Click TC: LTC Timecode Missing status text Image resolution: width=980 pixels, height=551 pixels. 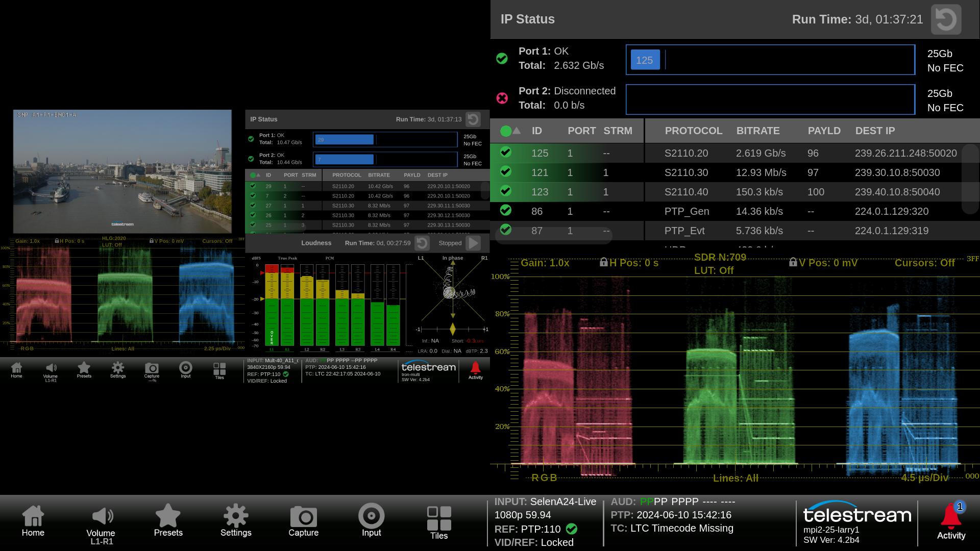pyautogui.click(x=672, y=528)
